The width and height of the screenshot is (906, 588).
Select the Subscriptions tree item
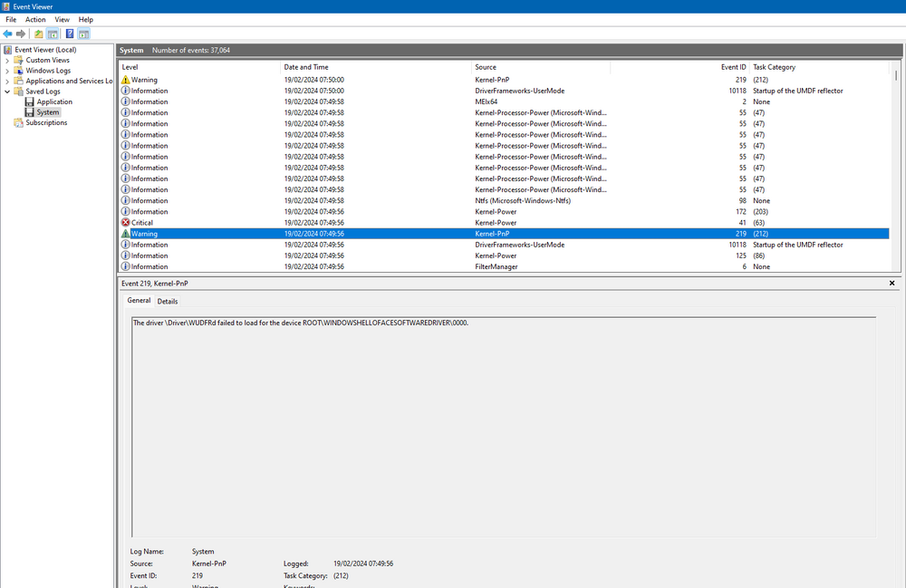coord(46,122)
